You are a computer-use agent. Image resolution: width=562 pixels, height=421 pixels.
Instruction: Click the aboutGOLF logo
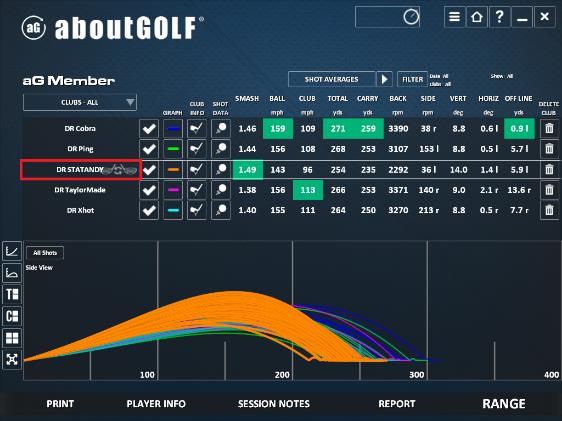tap(113, 28)
